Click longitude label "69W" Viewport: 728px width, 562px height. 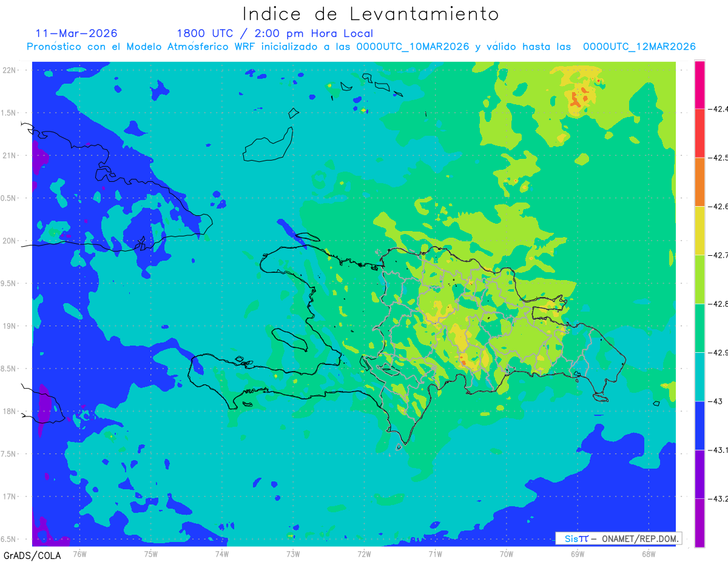[x=578, y=554]
